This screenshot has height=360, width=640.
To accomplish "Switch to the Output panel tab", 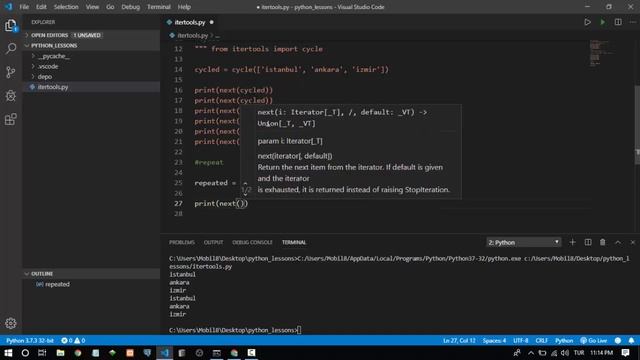I will click(x=213, y=242).
